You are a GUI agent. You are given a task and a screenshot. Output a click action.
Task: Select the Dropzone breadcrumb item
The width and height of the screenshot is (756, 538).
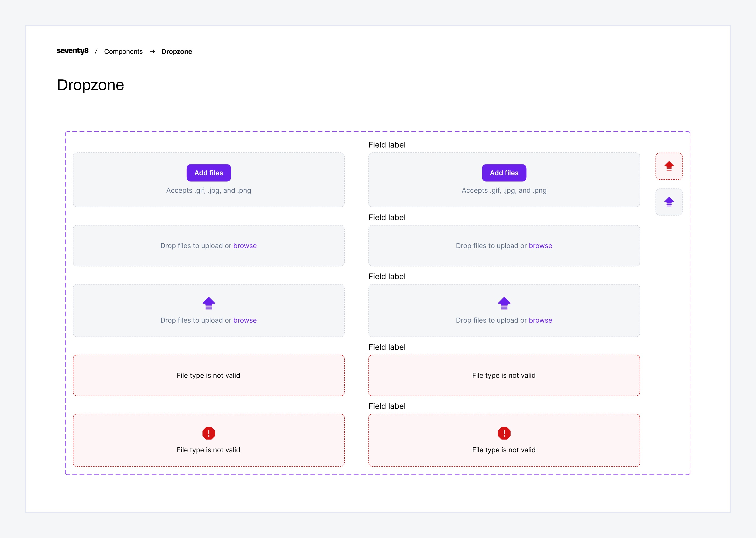[x=176, y=52]
